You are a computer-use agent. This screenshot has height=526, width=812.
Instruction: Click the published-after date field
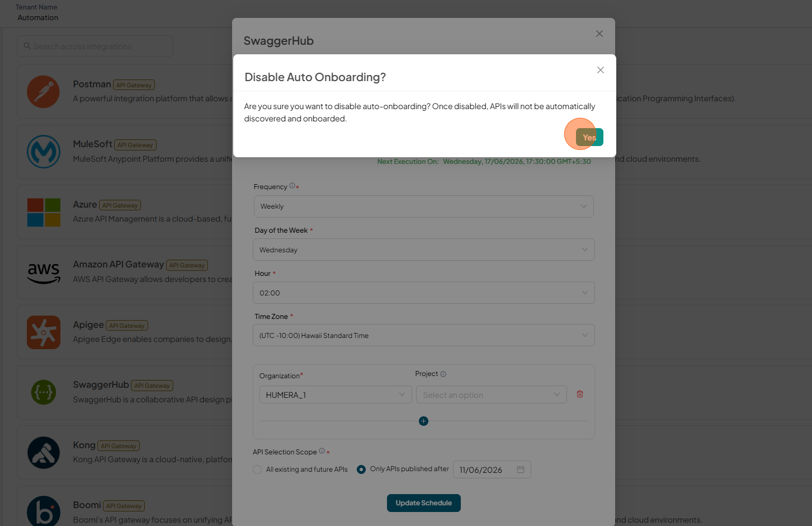click(492, 469)
